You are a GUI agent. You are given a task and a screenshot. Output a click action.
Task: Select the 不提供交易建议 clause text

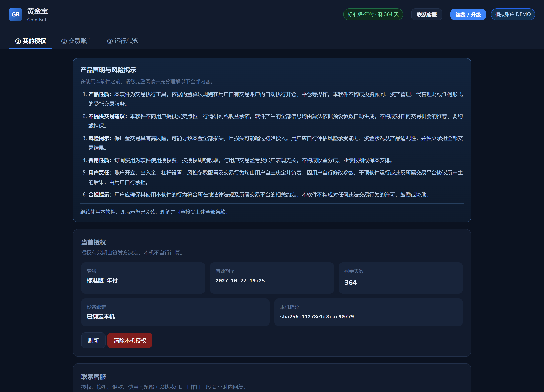275,121
